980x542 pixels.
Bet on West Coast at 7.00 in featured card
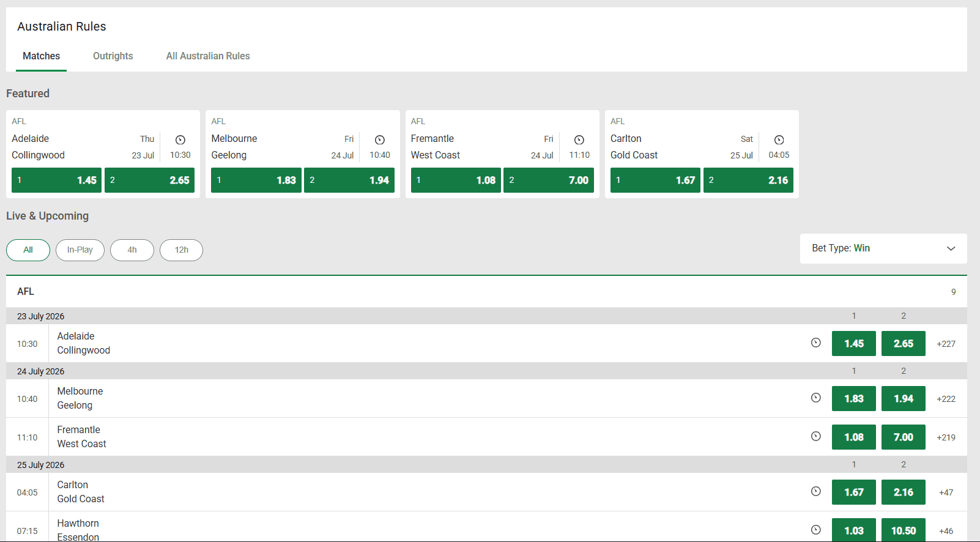(549, 180)
